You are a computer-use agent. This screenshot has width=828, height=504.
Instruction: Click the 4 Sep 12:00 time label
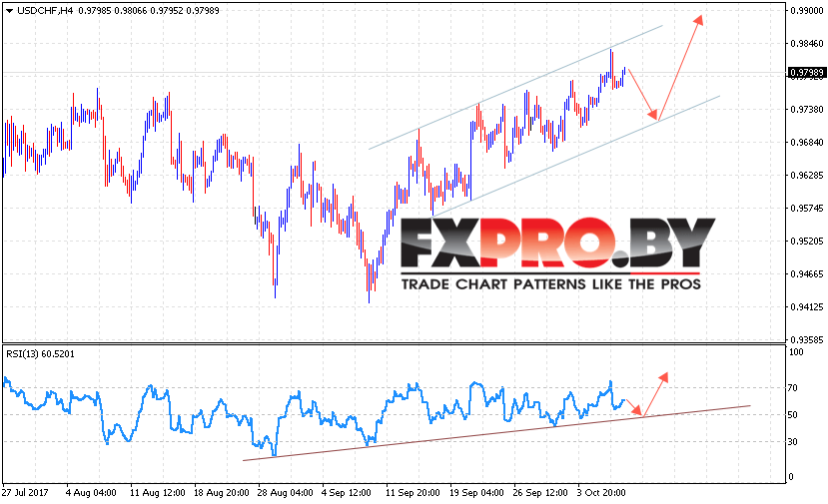coord(347,492)
